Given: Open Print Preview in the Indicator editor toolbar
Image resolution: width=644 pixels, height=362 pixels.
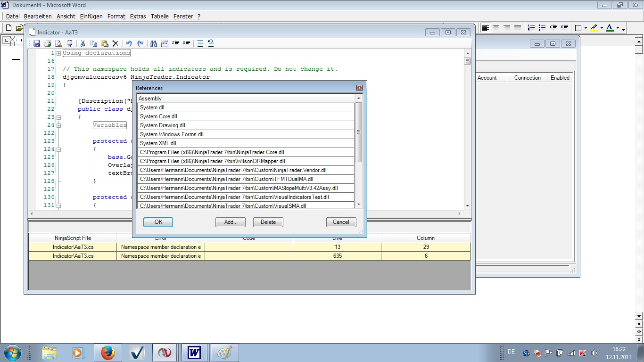Looking at the screenshot, I should [58, 43].
